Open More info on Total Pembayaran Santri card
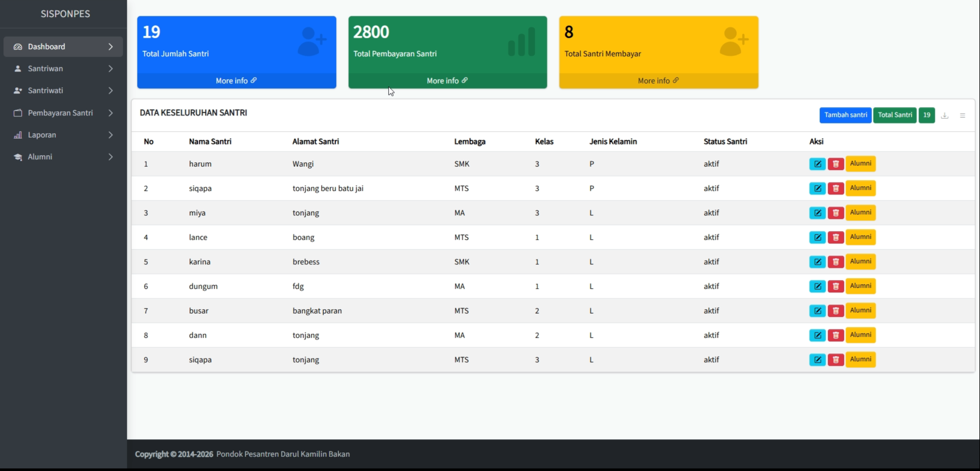The image size is (980, 471). 447,81
